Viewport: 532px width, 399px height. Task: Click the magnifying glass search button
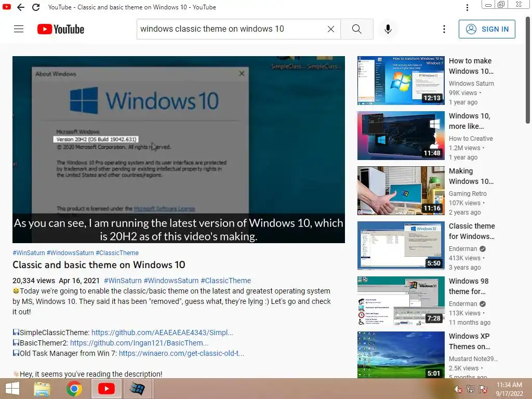coord(356,29)
